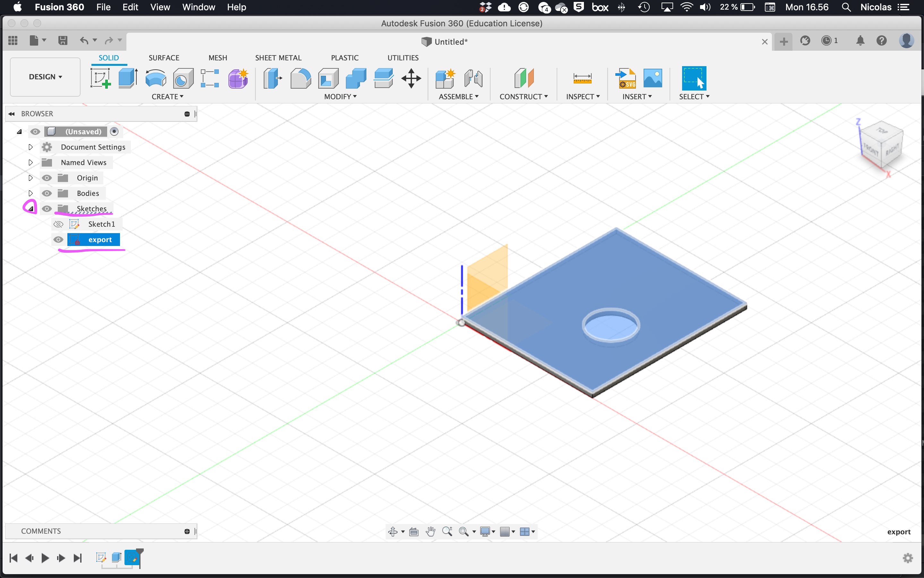Select the Revolve tool

tap(156, 78)
